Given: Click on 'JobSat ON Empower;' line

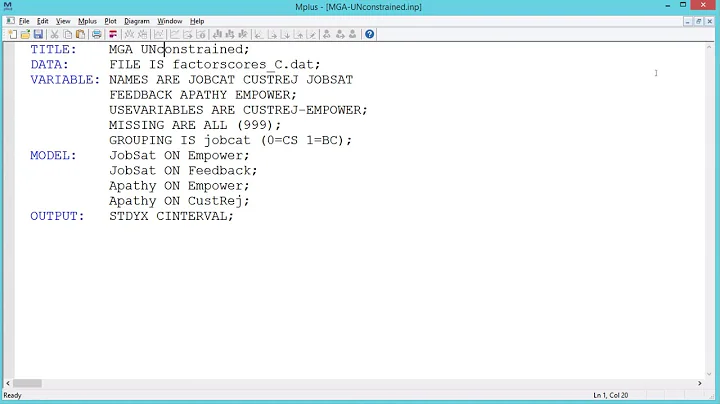Looking at the screenshot, I should pyautogui.click(x=179, y=155).
